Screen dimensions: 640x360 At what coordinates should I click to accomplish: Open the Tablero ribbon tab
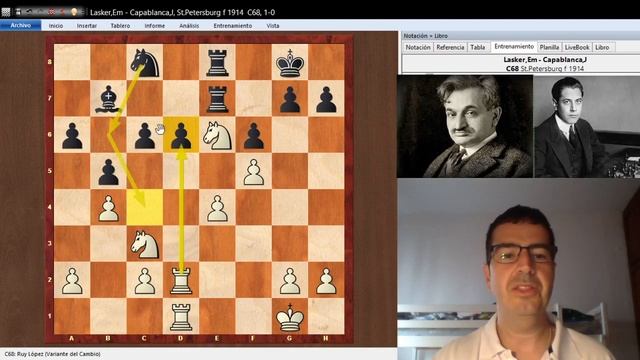[x=120, y=26]
